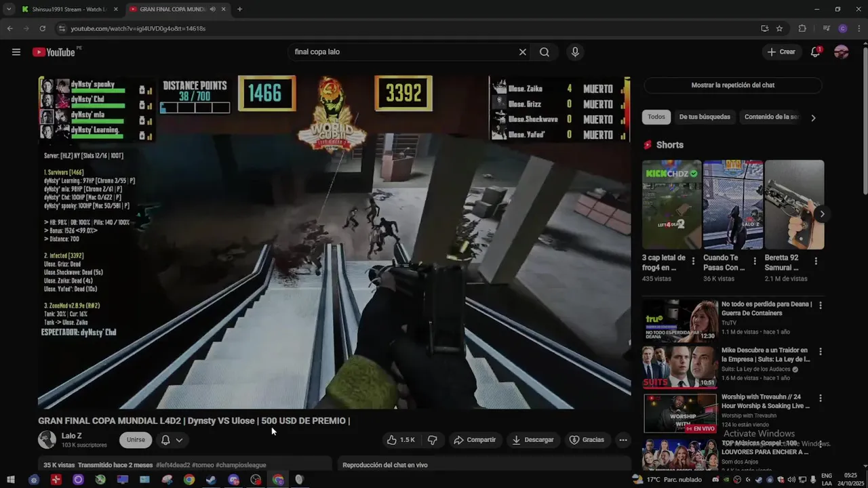
Task: Open Short 'Beretta 92 Samurai'
Action: [x=794, y=205]
